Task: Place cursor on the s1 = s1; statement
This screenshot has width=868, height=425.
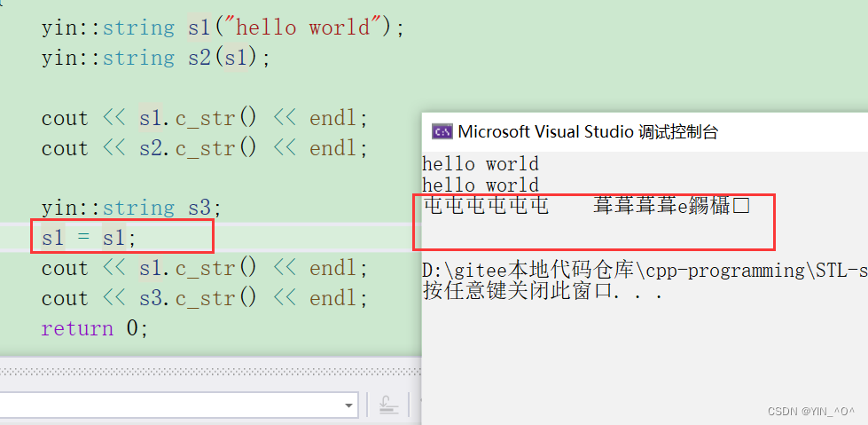Action: pos(89,239)
